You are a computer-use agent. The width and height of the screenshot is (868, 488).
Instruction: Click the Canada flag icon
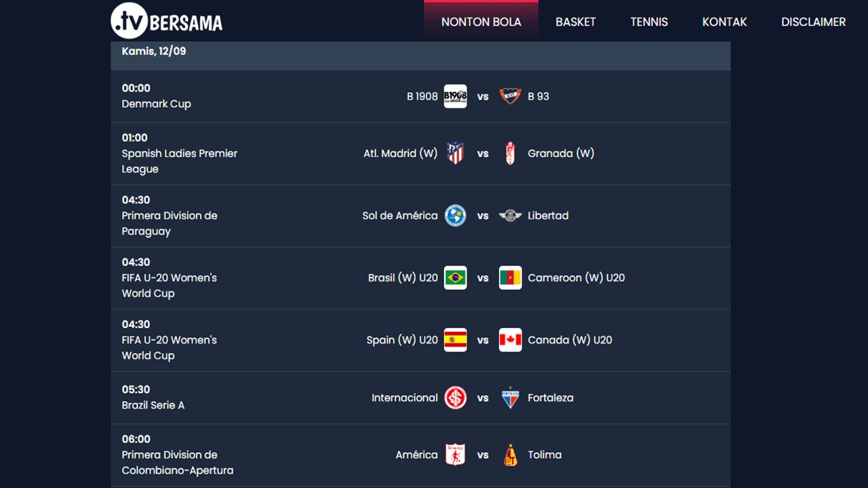(510, 340)
